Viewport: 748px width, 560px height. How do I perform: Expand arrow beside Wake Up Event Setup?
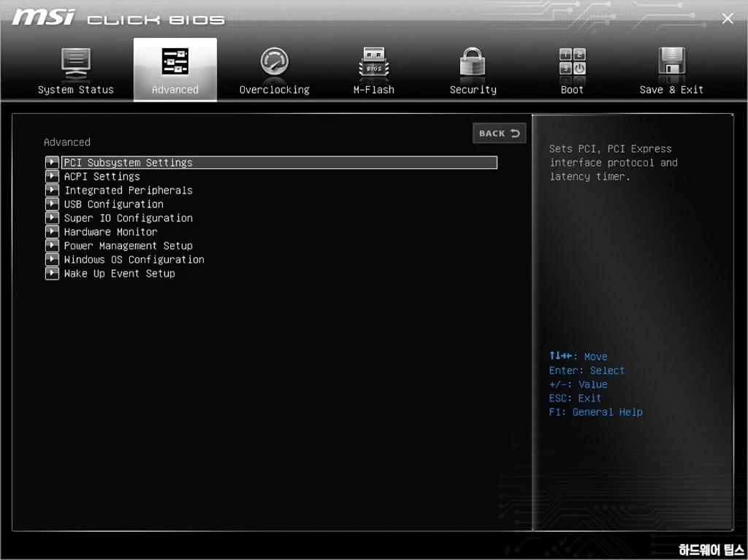52,273
